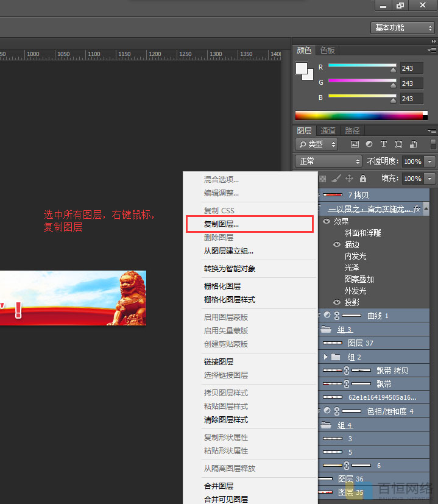Viewport: 438px width, 504px height.
Task: Click the RGB color spectrum bar
Action: [x=361, y=115]
